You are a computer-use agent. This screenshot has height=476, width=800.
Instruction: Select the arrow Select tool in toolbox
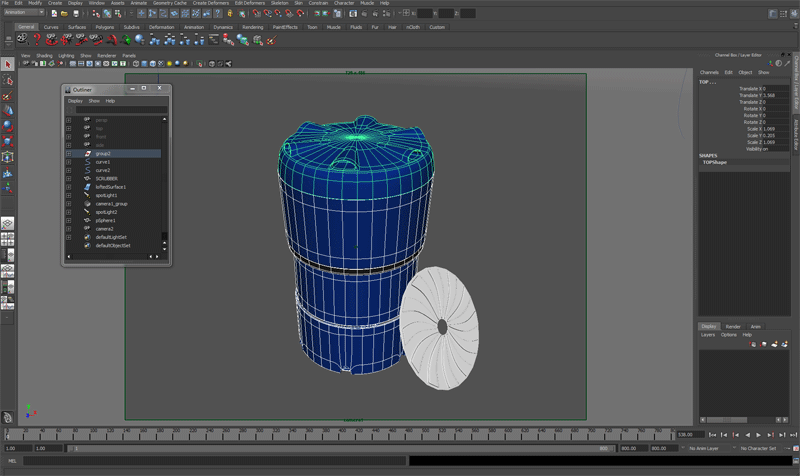pos(7,64)
